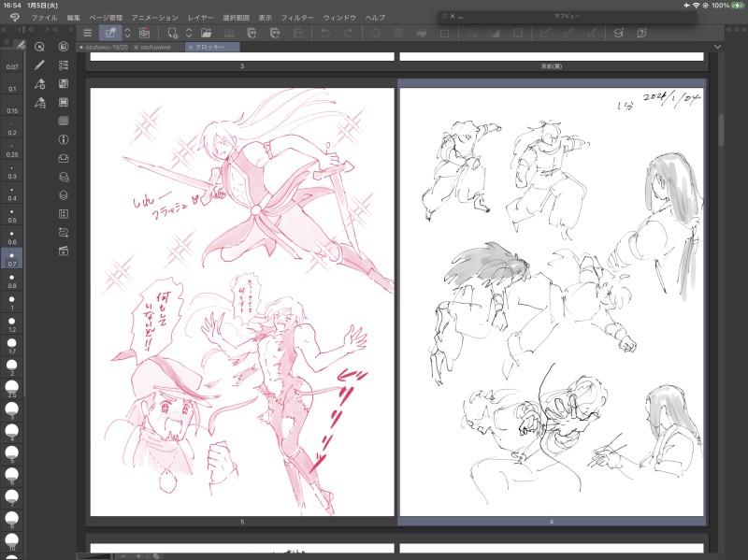This screenshot has height=560, width=748.
Task: Select the 5 brush size preset
Action: [x=12, y=454]
